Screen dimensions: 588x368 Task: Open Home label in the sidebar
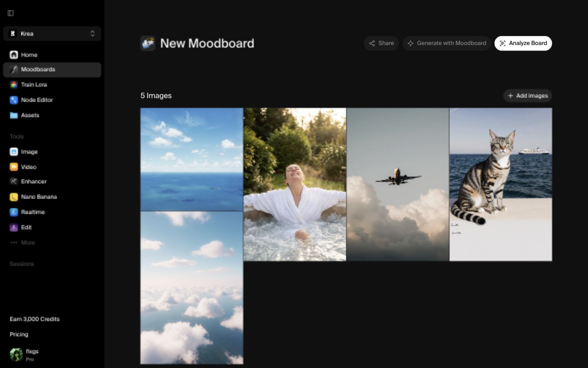click(29, 55)
